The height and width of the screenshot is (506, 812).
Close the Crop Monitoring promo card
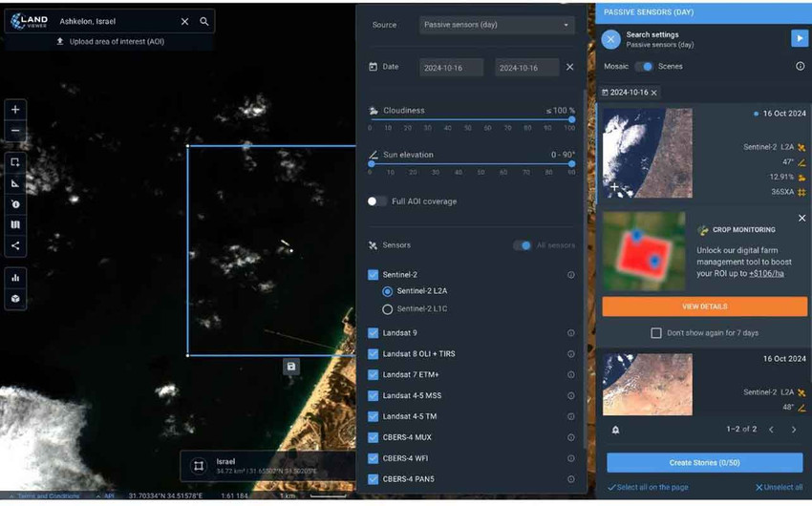(801, 219)
